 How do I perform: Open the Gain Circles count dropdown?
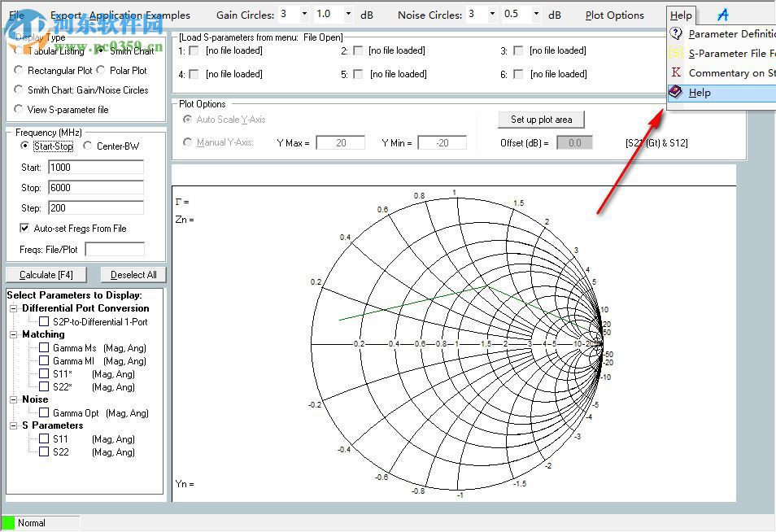point(304,14)
